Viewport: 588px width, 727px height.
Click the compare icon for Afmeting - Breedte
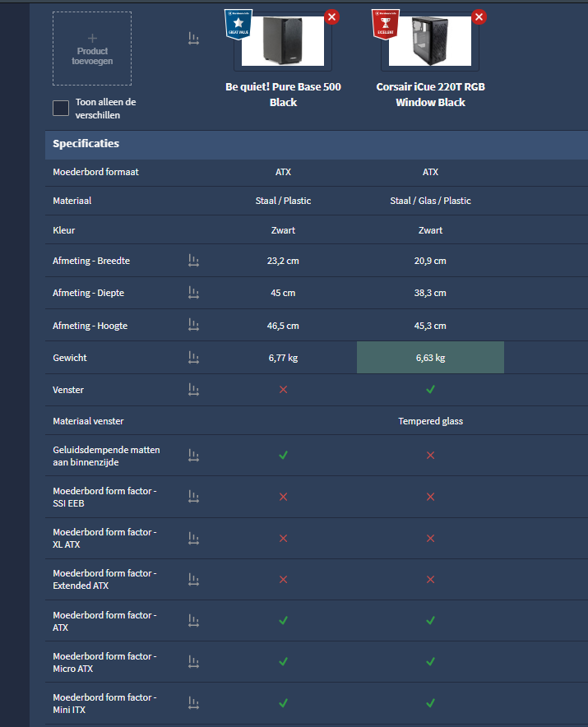(193, 261)
